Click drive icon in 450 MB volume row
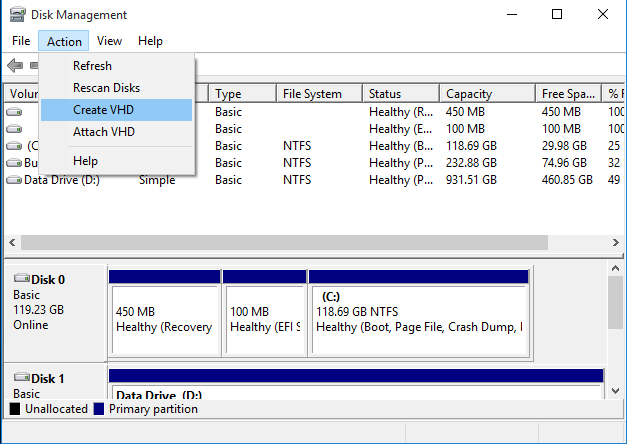 [x=14, y=112]
